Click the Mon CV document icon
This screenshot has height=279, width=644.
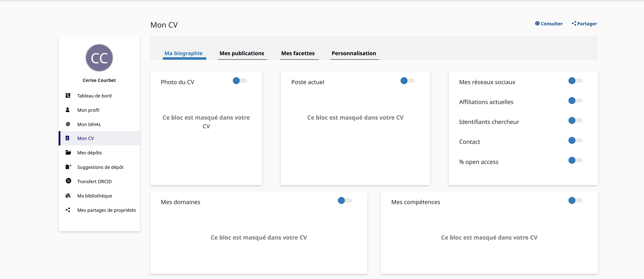click(x=67, y=138)
